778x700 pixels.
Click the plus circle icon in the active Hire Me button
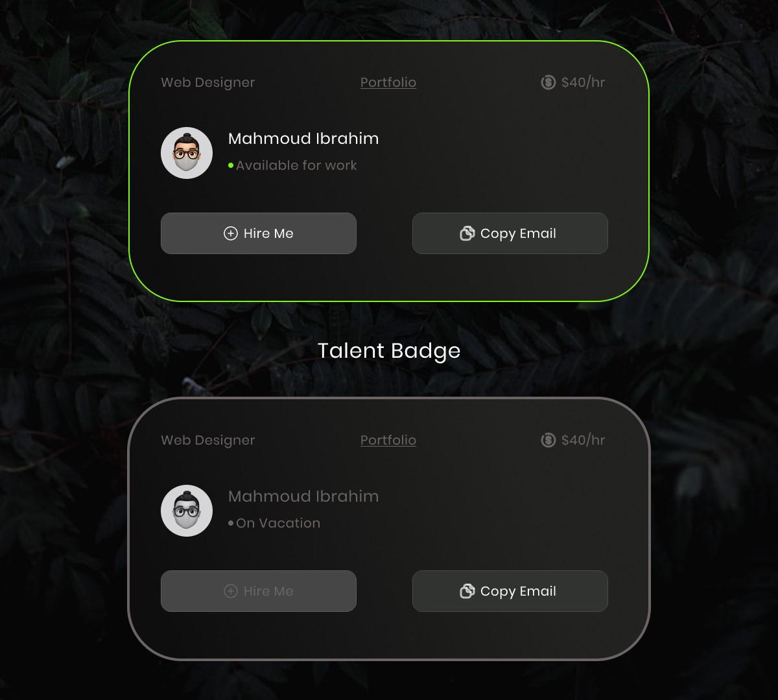click(x=231, y=233)
